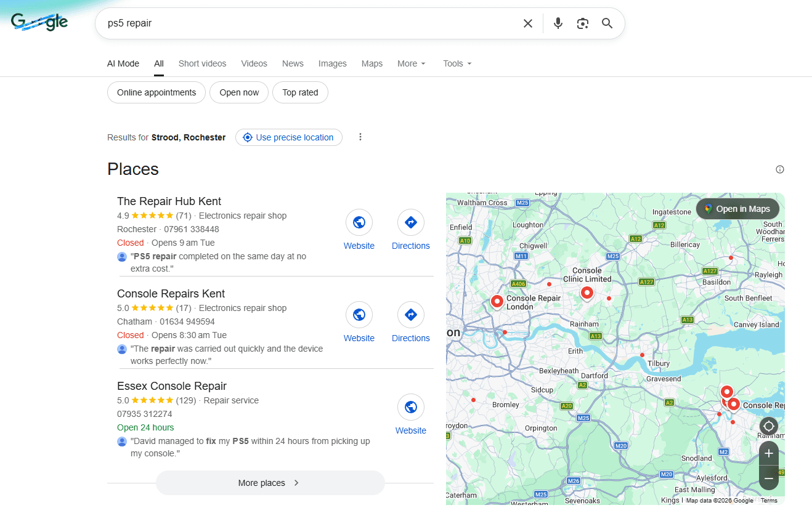Toggle the Open now filter chip
812x513 pixels.
tap(239, 92)
